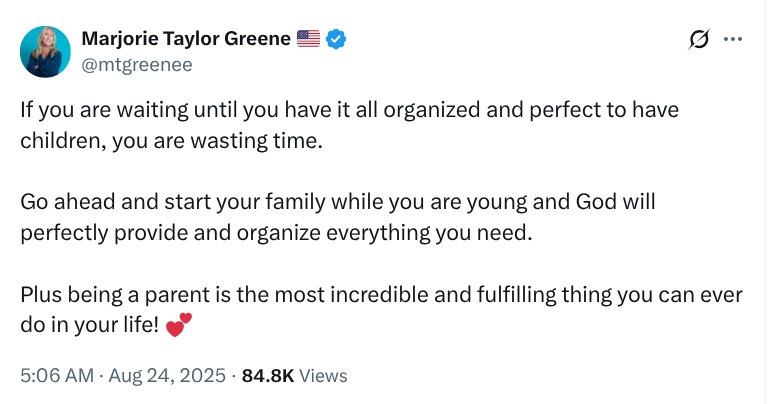This screenshot has height=404, width=778.
Task: Click the American flag emoji beside name
Action: click(309, 39)
